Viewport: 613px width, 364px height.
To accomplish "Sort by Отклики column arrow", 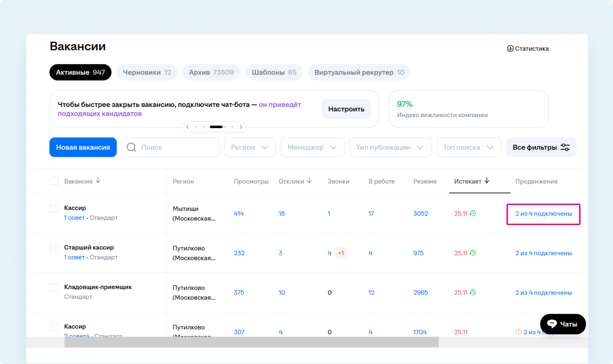I will (x=309, y=180).
